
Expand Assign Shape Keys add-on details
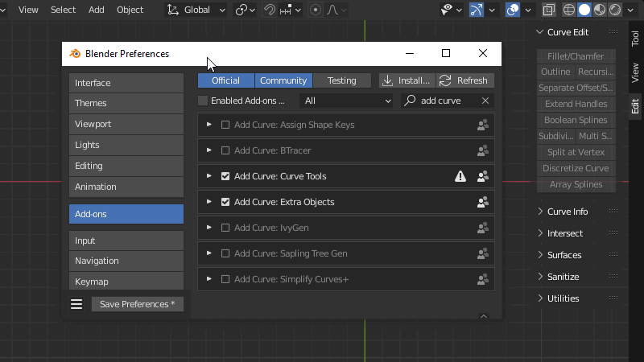pos(209,125)
